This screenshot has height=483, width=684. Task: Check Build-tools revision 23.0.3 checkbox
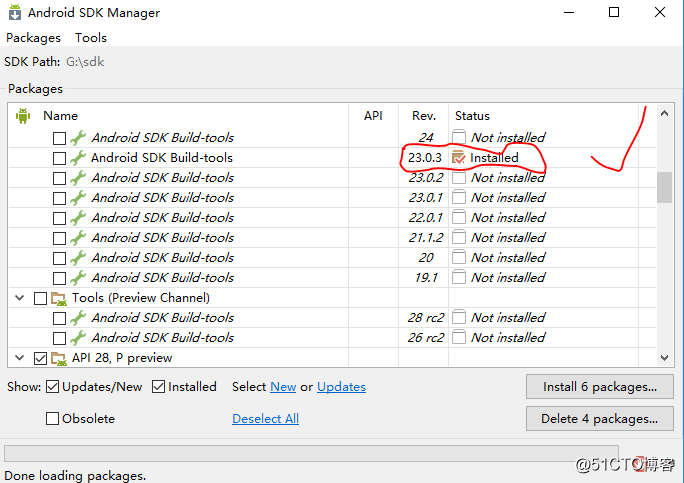tap(59, 158)
